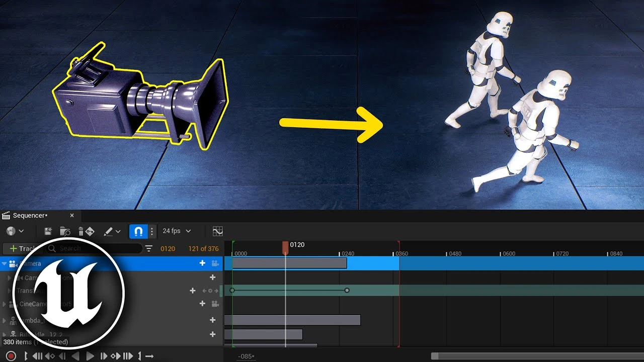Set playback start with the left bracket
This screenshot has width=644, height=362.
click(x=26, y=356)
